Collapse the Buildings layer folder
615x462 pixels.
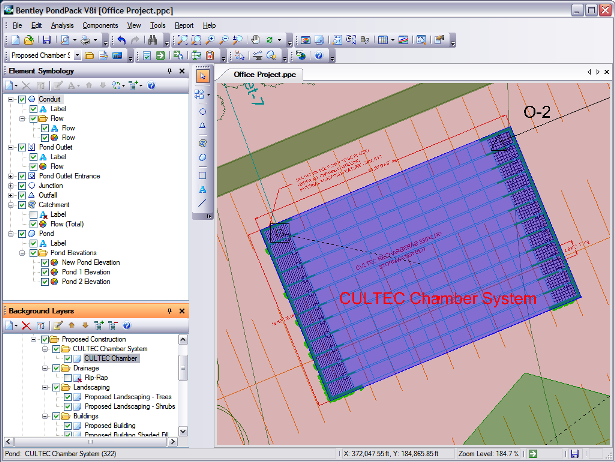coord(45,416)
